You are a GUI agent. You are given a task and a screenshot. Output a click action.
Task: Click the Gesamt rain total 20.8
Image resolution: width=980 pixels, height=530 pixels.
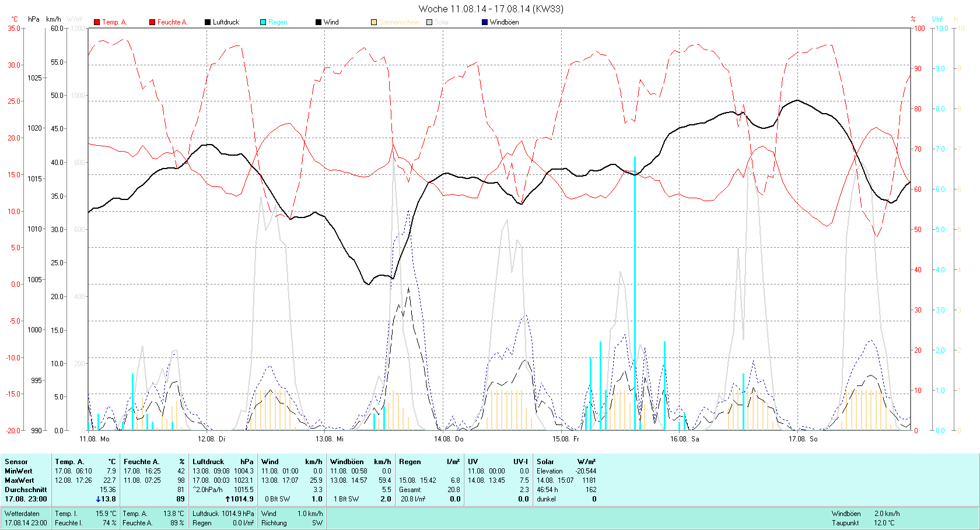click(454, 490)
